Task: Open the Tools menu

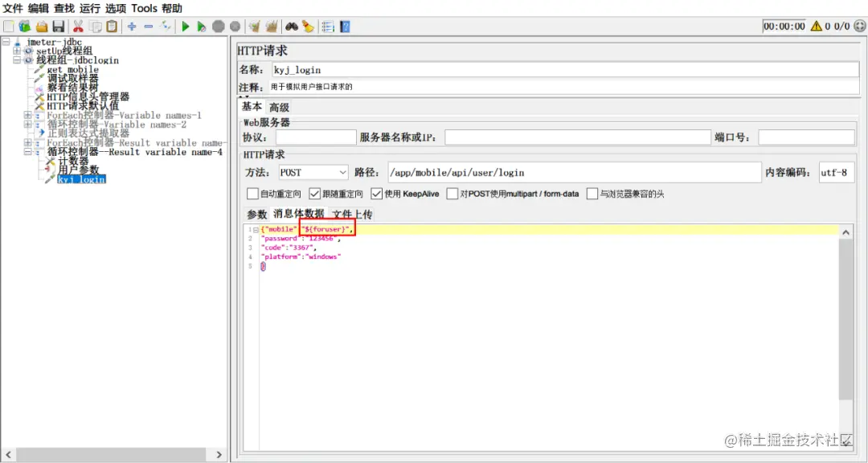Action: click(x=145, y=8)
